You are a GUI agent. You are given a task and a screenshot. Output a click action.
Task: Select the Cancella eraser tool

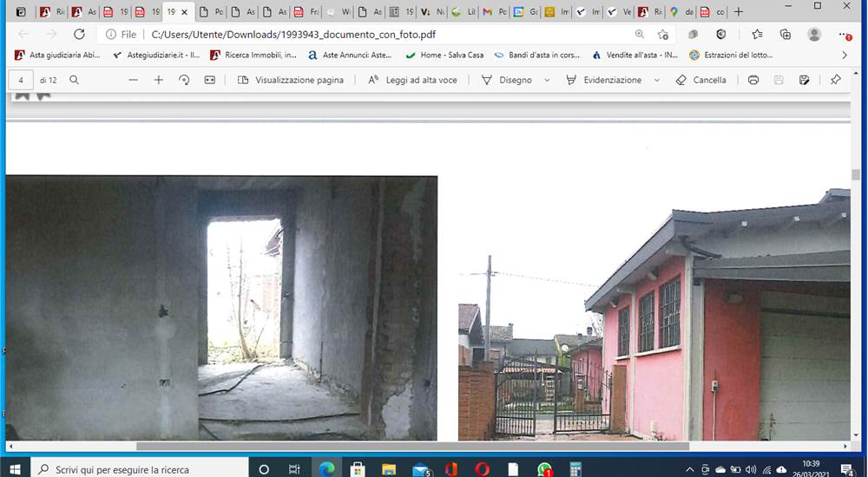tap(700, 81)
